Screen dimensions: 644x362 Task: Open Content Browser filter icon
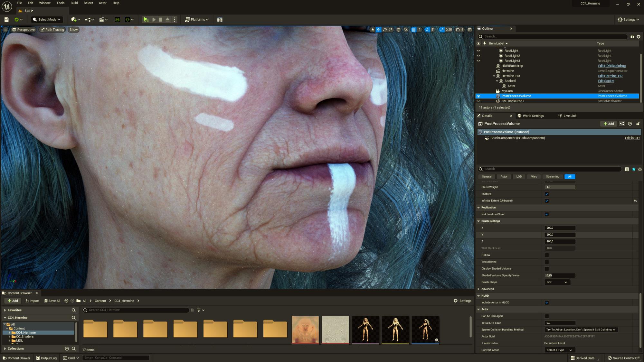(200, 310)
